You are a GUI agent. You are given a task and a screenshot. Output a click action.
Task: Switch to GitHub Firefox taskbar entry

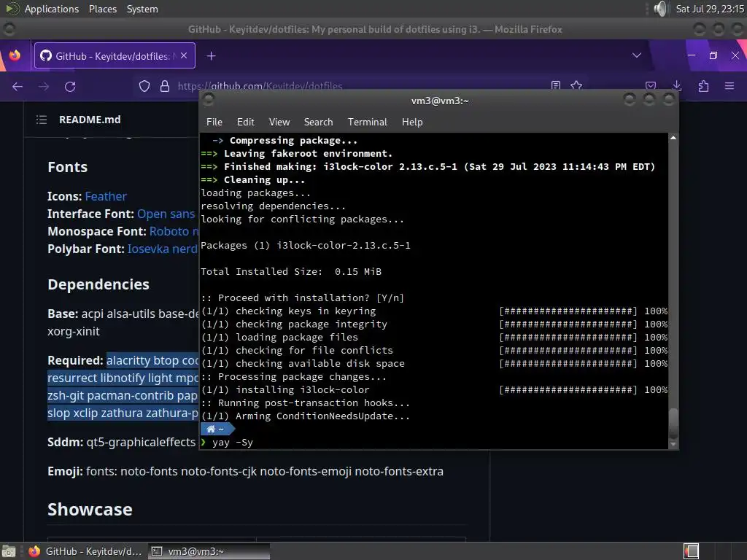85,551
